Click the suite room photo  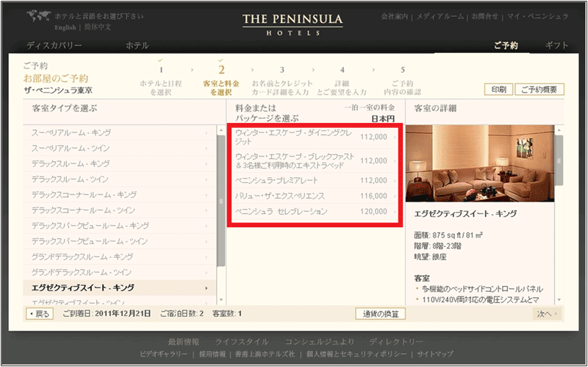[480, 163]
